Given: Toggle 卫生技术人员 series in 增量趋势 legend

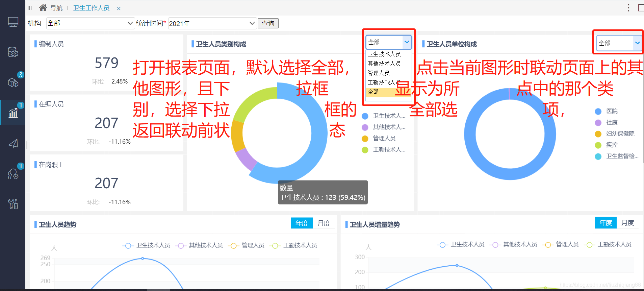Looking at the screenshot, I should point(461,244).
